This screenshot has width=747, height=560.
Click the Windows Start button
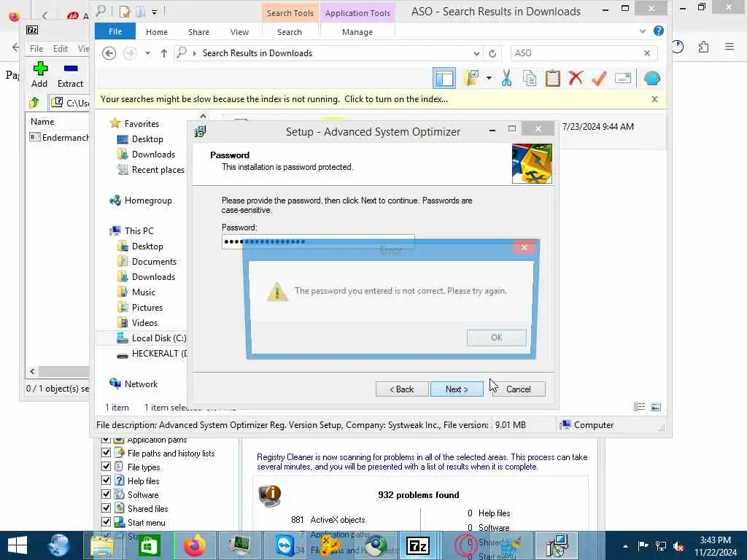pos(18,545)
